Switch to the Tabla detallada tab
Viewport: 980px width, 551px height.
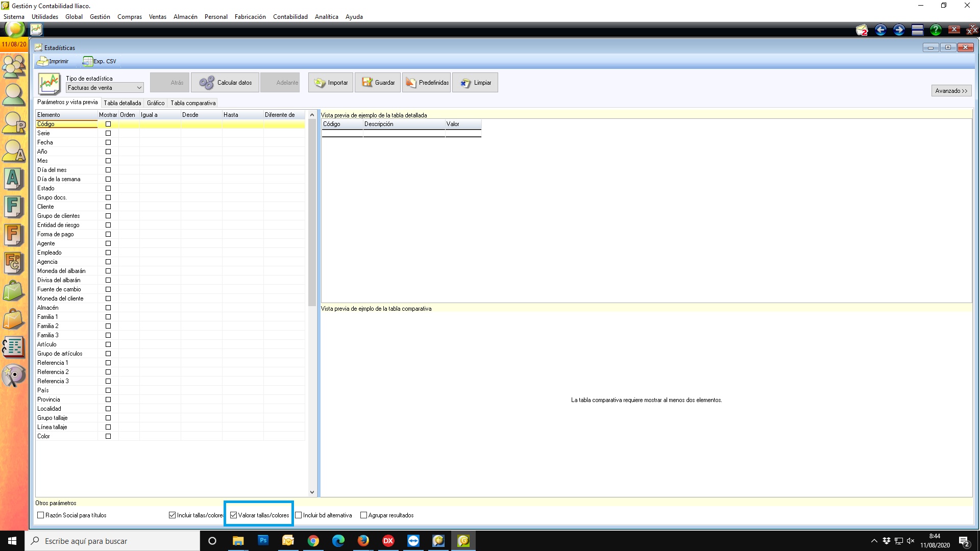pyautogui.click(x=122, y=103)
